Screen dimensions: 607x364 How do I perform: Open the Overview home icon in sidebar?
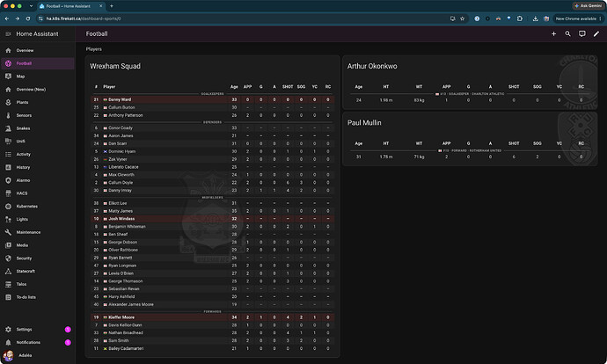(x=8, y=50)
